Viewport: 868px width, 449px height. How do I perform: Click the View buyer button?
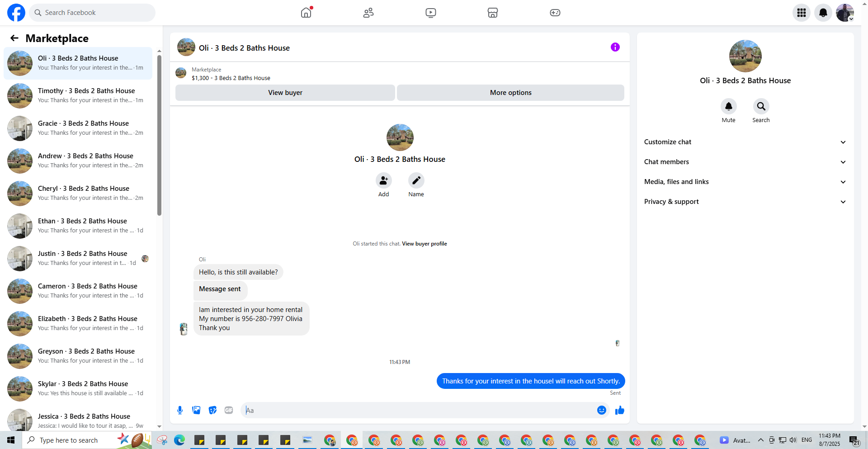click(285, 93)
